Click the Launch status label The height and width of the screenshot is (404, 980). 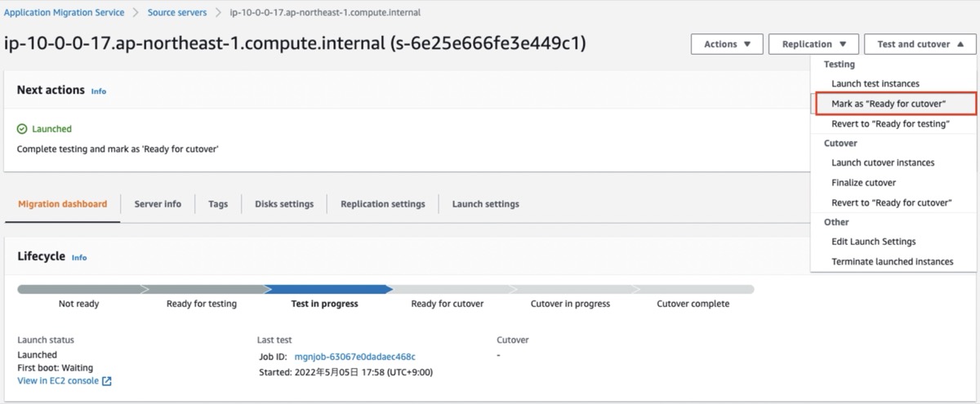46,340
